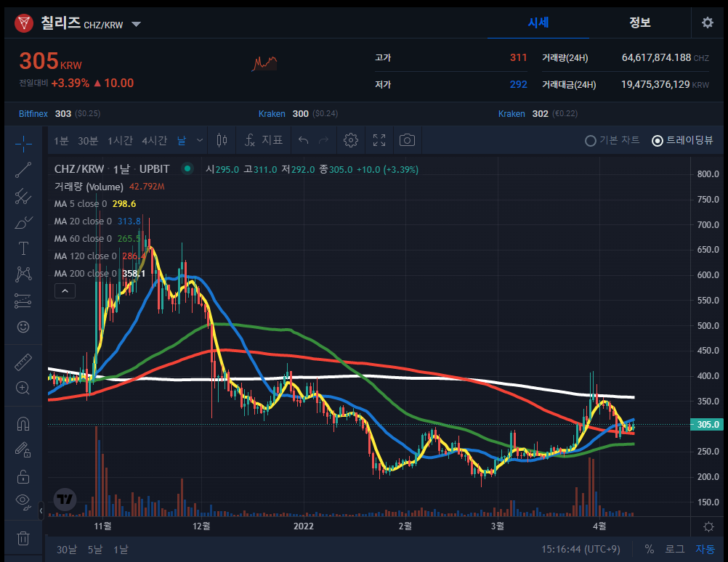728x562 pixels.
Task: Click the mini sparkline price chart
Action: point(264,63)
